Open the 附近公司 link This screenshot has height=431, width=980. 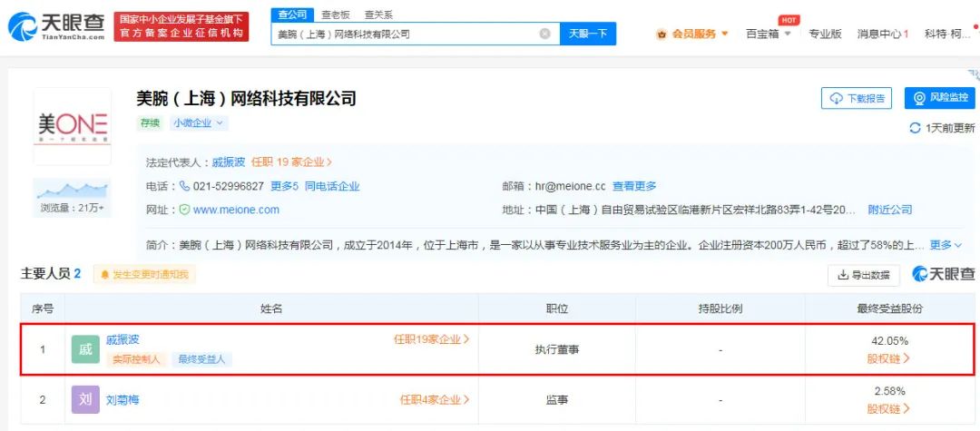[890, 210]
